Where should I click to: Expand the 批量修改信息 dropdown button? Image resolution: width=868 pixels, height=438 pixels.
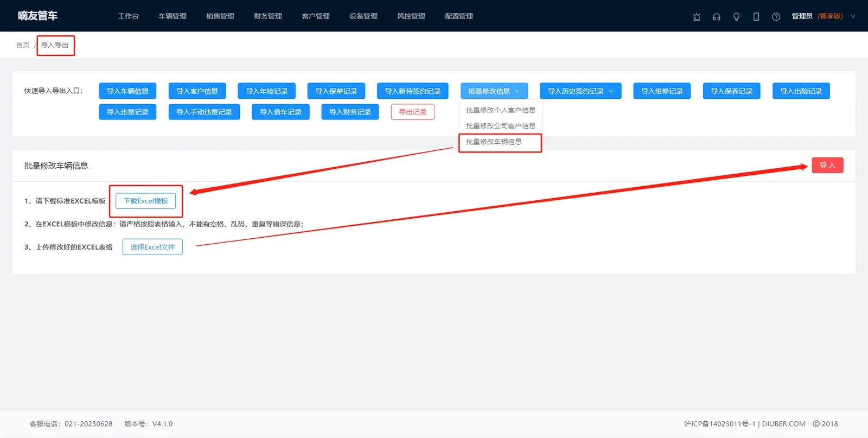[x=494, y=91]
